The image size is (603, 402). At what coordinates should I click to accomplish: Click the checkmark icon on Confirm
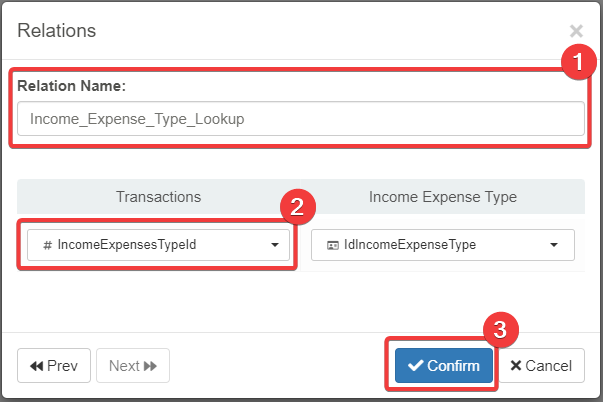416,366
